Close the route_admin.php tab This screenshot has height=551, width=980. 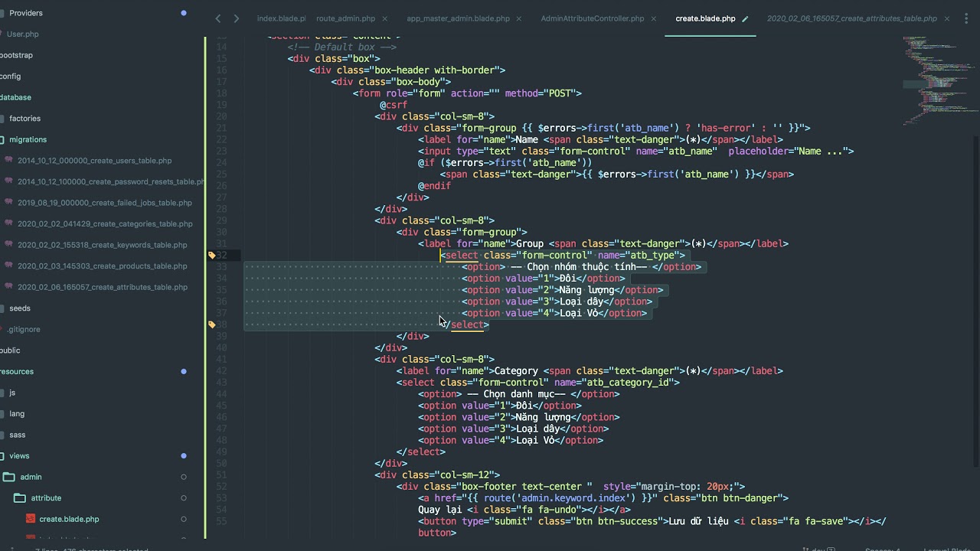click(384, 18)
